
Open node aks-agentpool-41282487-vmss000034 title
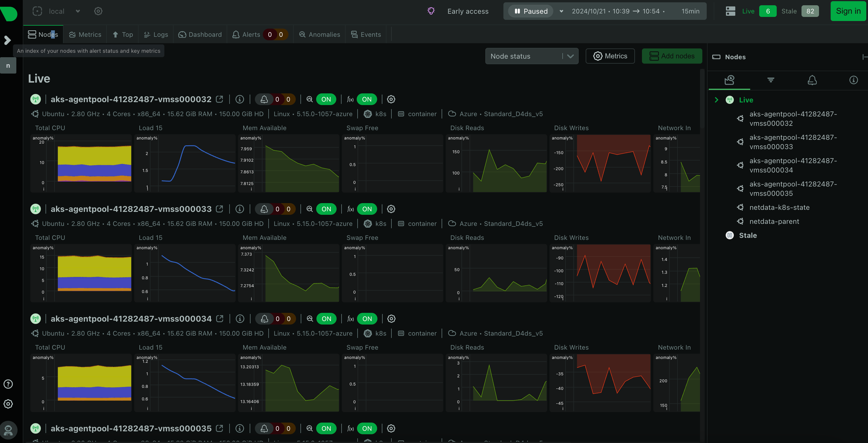click(131, 319)
